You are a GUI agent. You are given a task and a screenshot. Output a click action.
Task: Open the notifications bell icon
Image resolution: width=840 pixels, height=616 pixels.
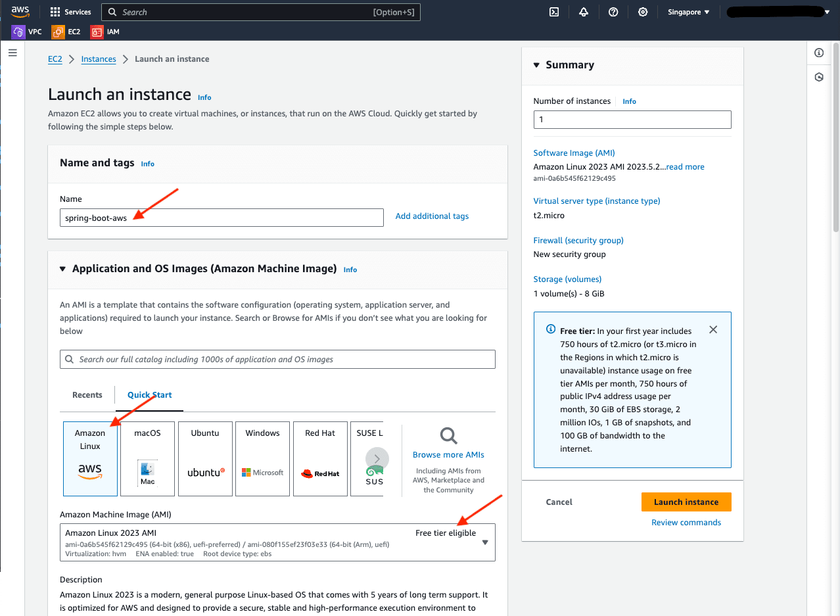point(584,12)
